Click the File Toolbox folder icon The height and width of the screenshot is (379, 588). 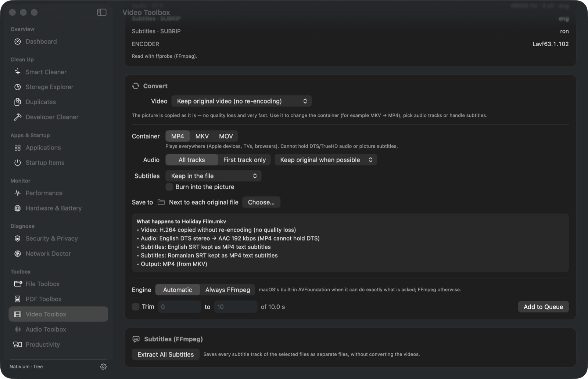click(x=18, y=284)
